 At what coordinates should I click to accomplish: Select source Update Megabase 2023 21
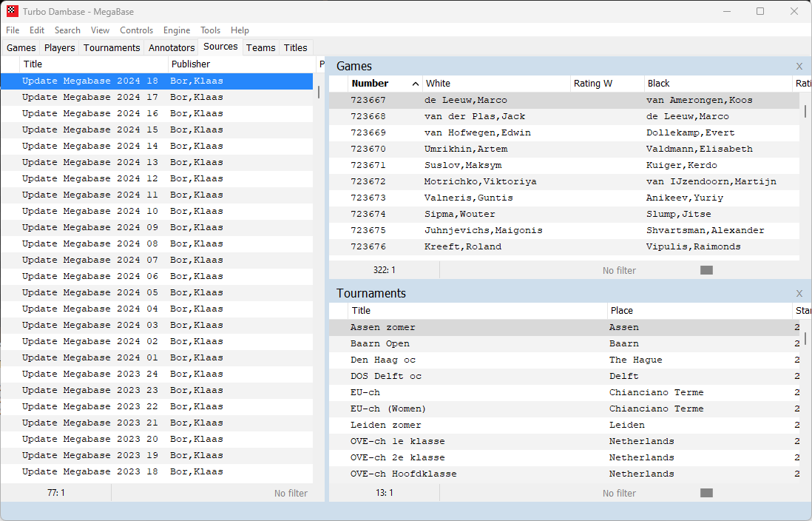pyautogui.click(x=157, y=423)
